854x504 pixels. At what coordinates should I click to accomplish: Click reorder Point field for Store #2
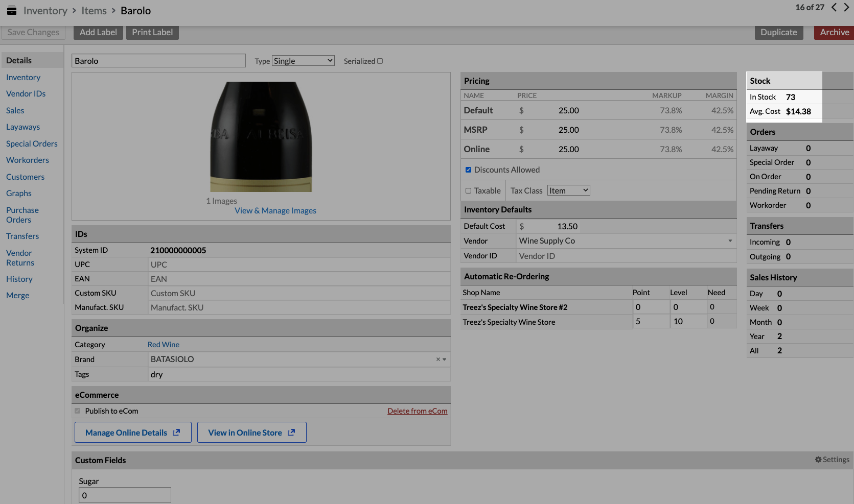(x=651, y=307)
